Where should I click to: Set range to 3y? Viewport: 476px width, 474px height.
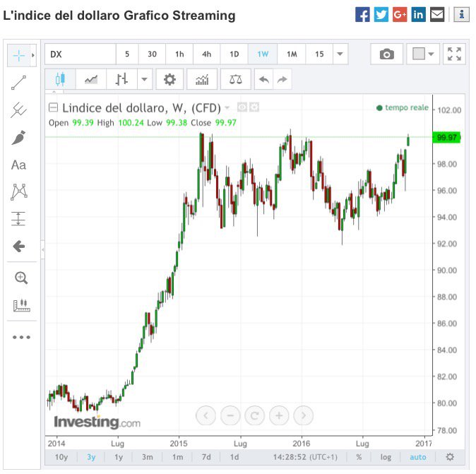tap(91, 456)
